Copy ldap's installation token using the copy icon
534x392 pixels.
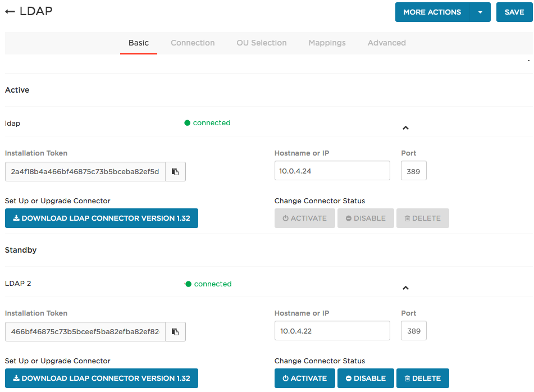point(175,171)
